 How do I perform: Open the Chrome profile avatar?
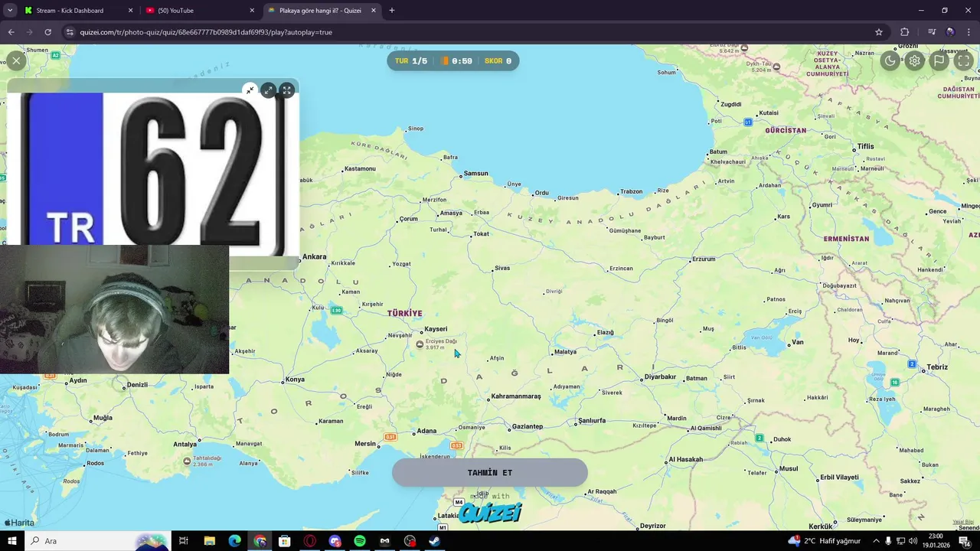950,32
